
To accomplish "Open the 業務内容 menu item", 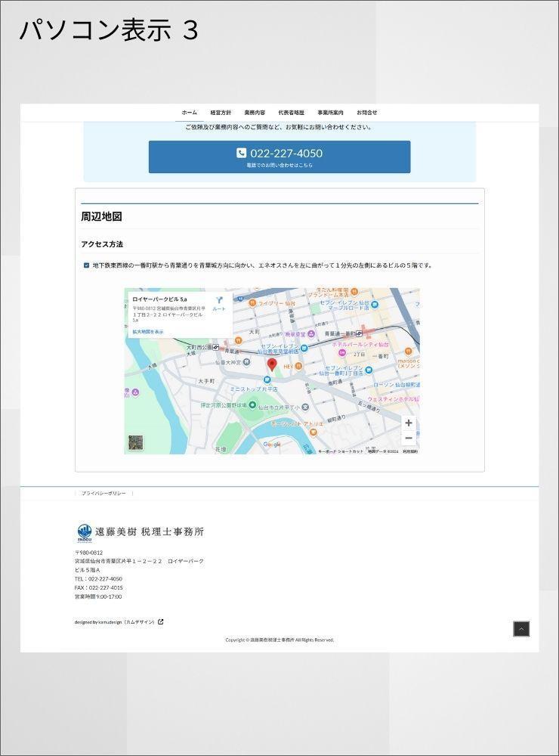I will pyautogui.click(x=255, y=113).
